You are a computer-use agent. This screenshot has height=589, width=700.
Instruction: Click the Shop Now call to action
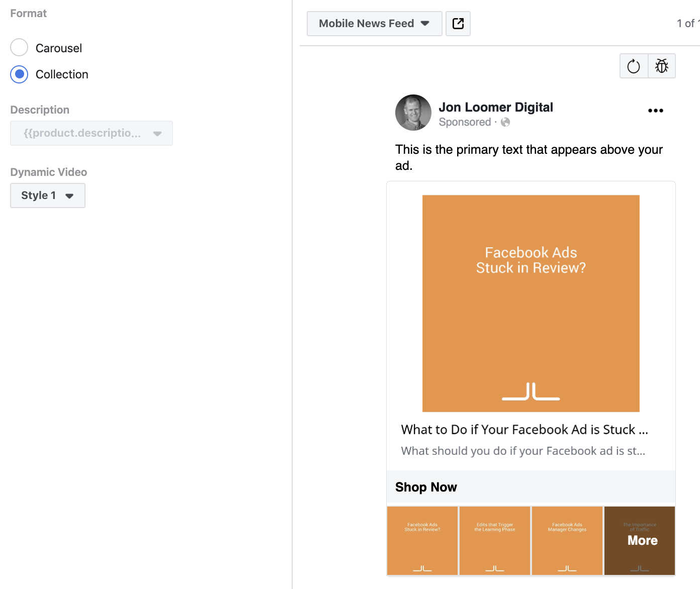tap(426, 487)
